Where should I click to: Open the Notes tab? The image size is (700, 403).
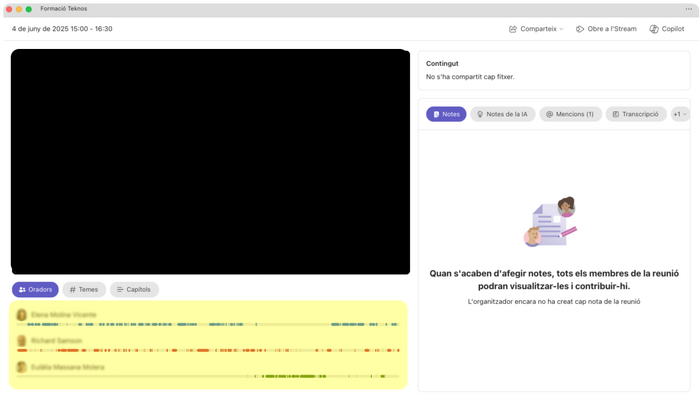point(446,114)
